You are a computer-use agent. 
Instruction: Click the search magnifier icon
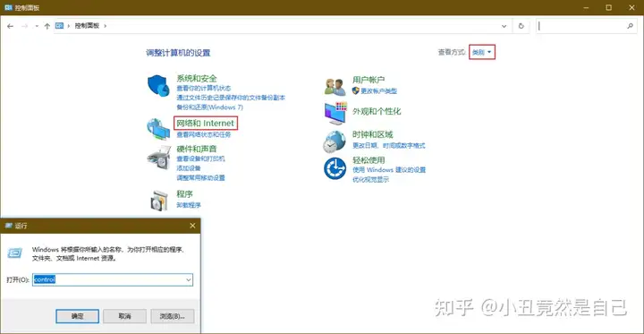point(630,26)
